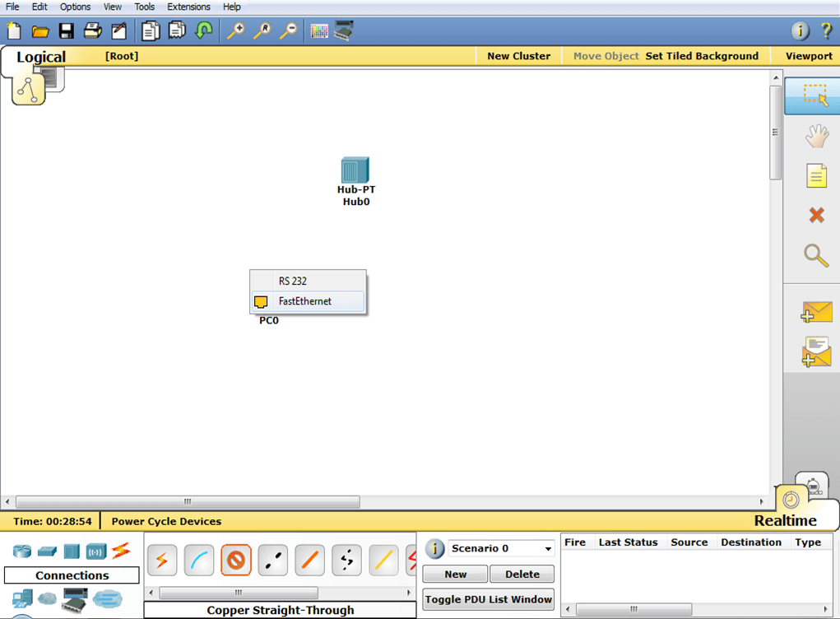
Task: Select the Place Note tool
Action: [x=816, y=176]
